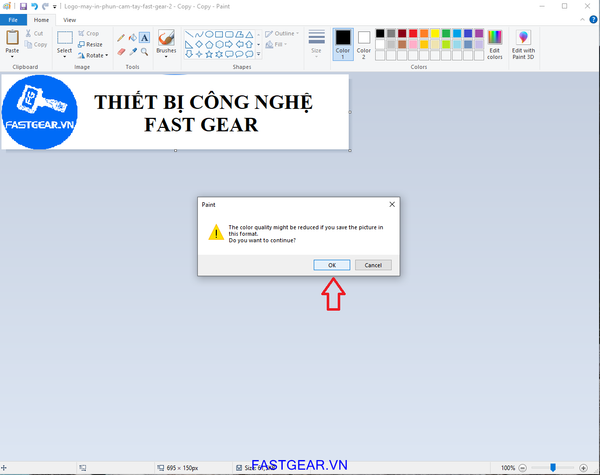Click the zoom slider handle
Screen dimensions: 600x475
pos(553,467)
